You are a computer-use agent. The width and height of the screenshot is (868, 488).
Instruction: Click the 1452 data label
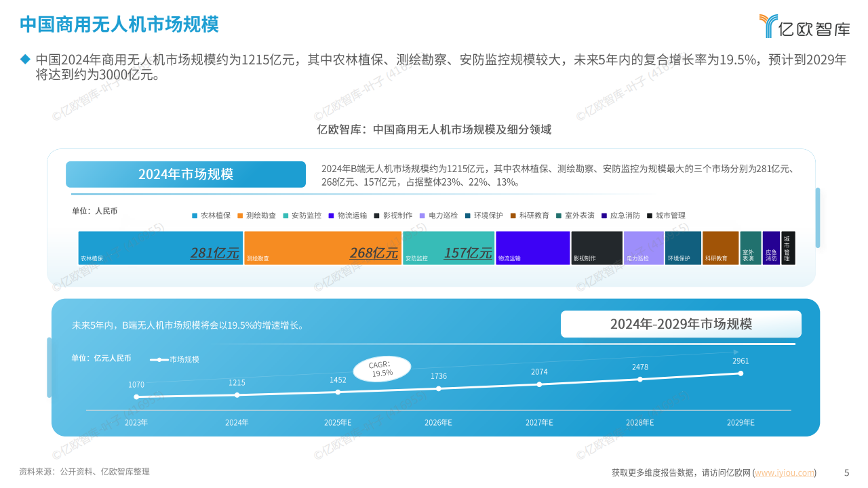click(338, 380)
